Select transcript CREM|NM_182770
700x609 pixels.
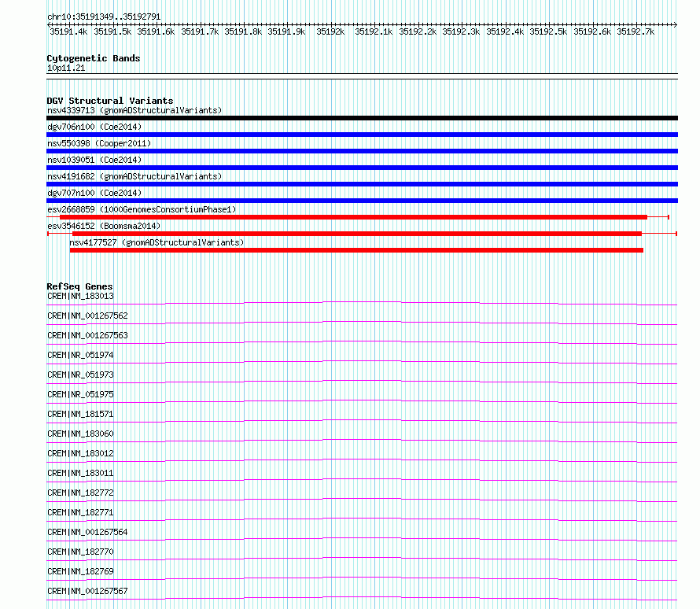(x=80, y=552)
